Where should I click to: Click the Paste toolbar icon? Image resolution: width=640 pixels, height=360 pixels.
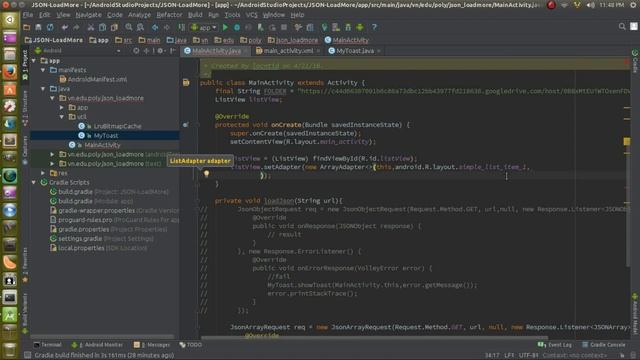pyautogui.click(x=114, y=27)
